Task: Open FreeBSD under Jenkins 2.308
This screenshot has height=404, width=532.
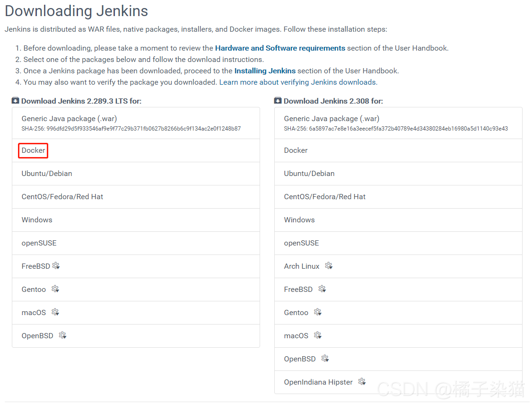Action: click(398, 289)
